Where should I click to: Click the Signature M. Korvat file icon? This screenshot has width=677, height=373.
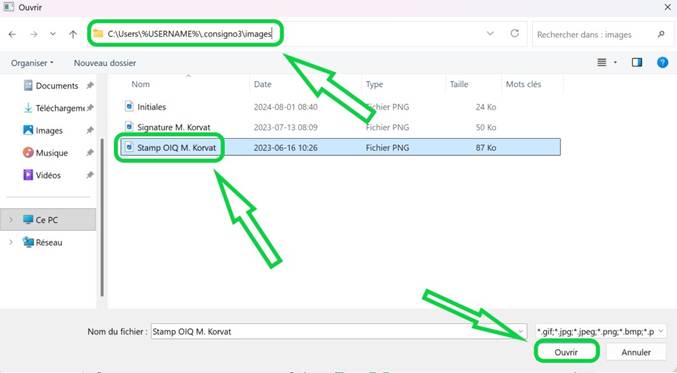click(x=129, y=126)
